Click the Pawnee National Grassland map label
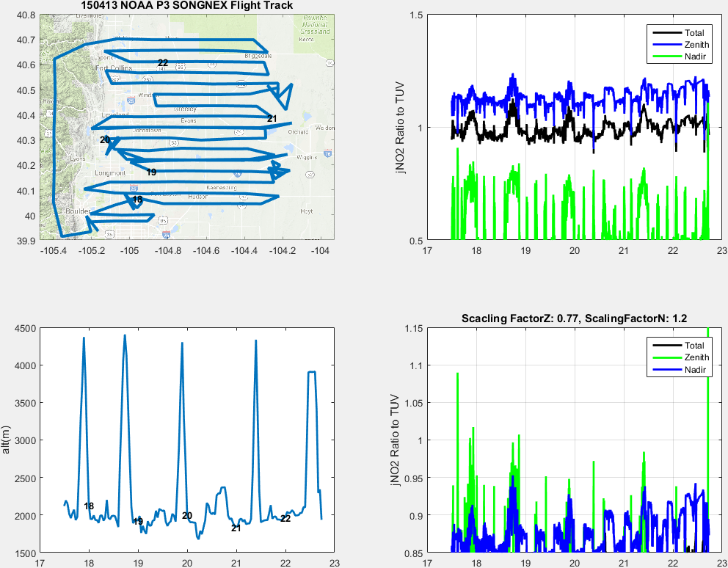This screenshot has width=728, height=568. click(315, 26)
